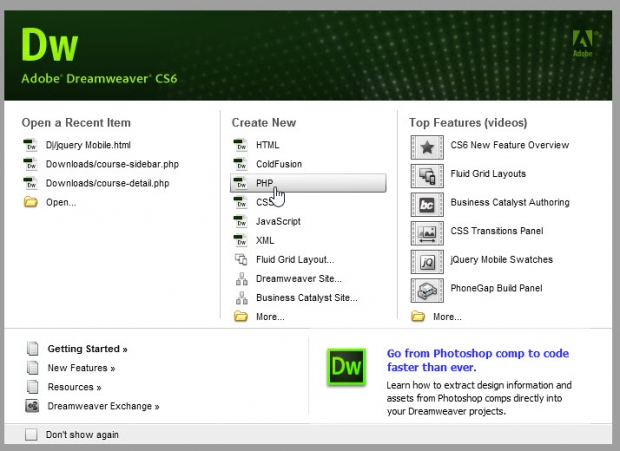
Task: Open the New Features » link
Action: click(x=81, y=368)
